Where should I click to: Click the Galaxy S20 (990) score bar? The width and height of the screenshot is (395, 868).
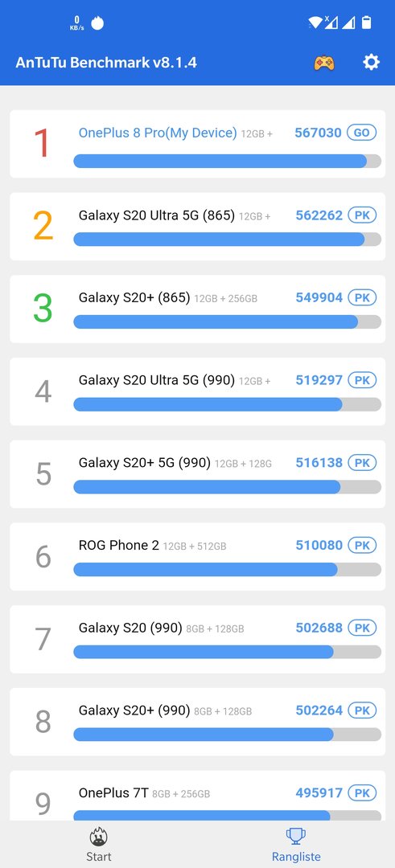click(x=227, y=652)
